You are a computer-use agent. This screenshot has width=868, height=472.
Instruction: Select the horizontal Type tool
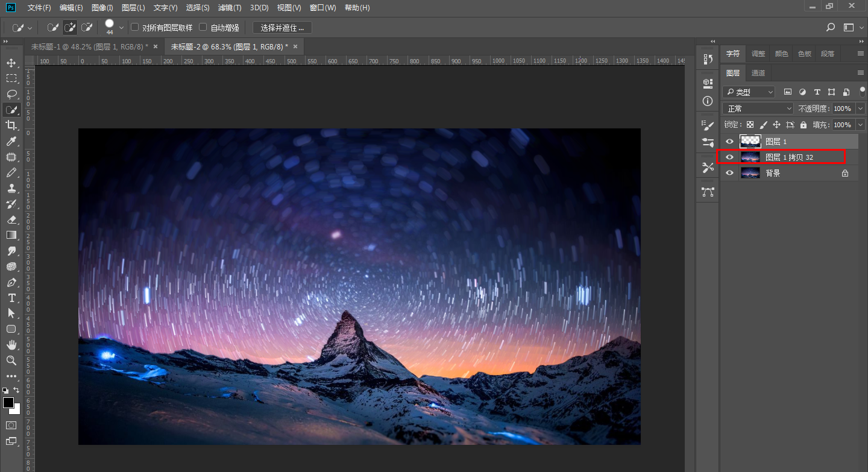(x=11, y=298)
